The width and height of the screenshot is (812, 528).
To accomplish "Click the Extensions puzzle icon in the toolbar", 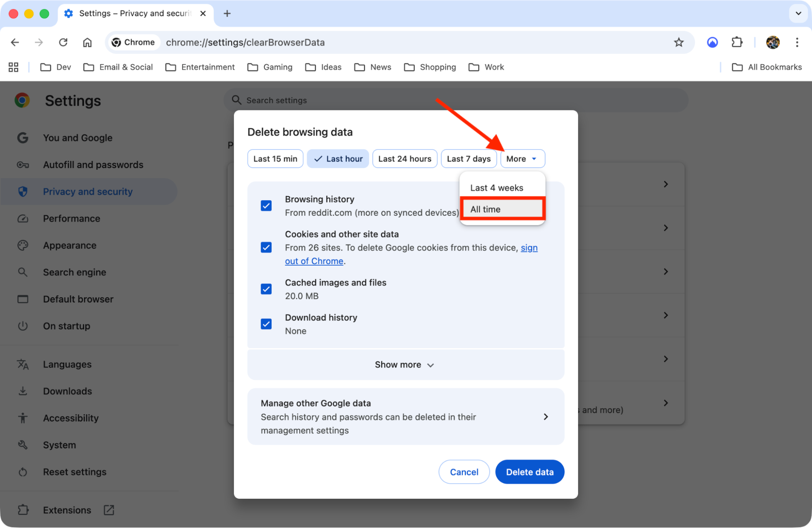I will pyautogui.click(x=737, y=42).
